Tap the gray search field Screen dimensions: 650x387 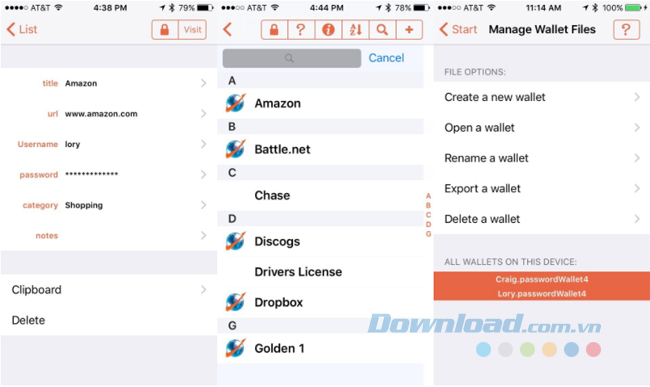[292, 58]
